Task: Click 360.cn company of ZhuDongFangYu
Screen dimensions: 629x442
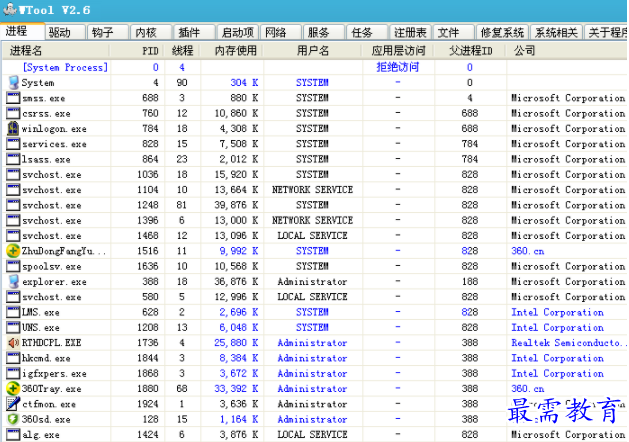Action: pyautogui.click(x=528, y=251)
